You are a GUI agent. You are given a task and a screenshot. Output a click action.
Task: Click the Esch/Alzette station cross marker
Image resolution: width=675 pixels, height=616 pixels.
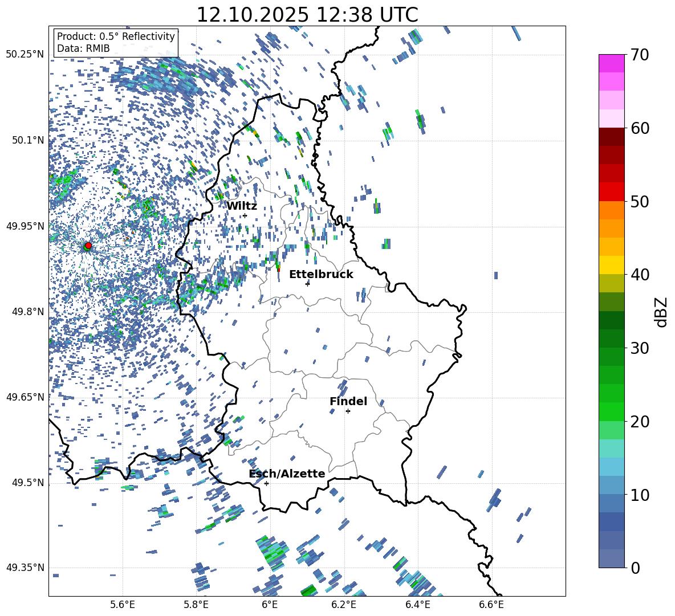click(266, 483)
